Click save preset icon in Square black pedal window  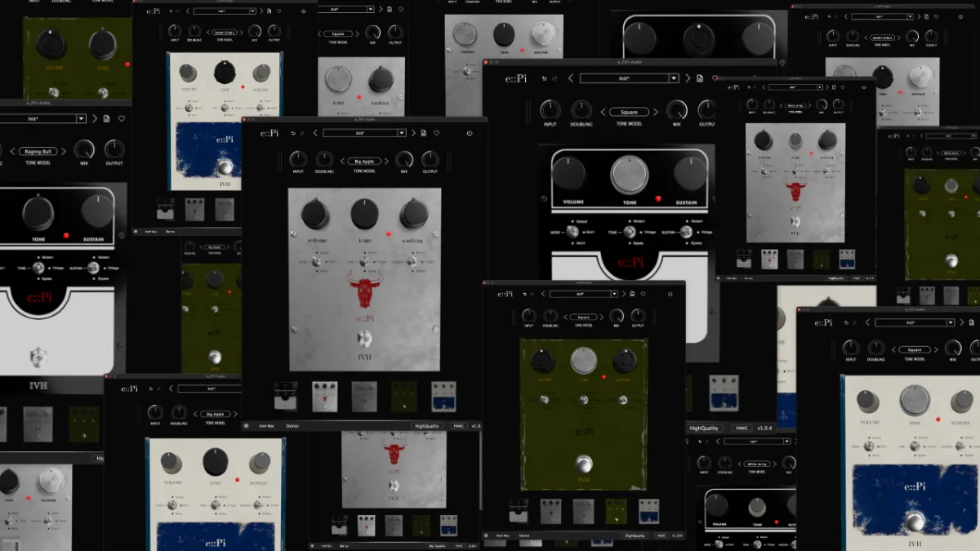700,78
